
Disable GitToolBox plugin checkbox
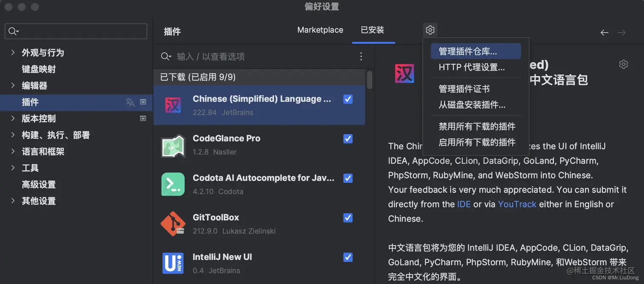[x=348, y=217]
